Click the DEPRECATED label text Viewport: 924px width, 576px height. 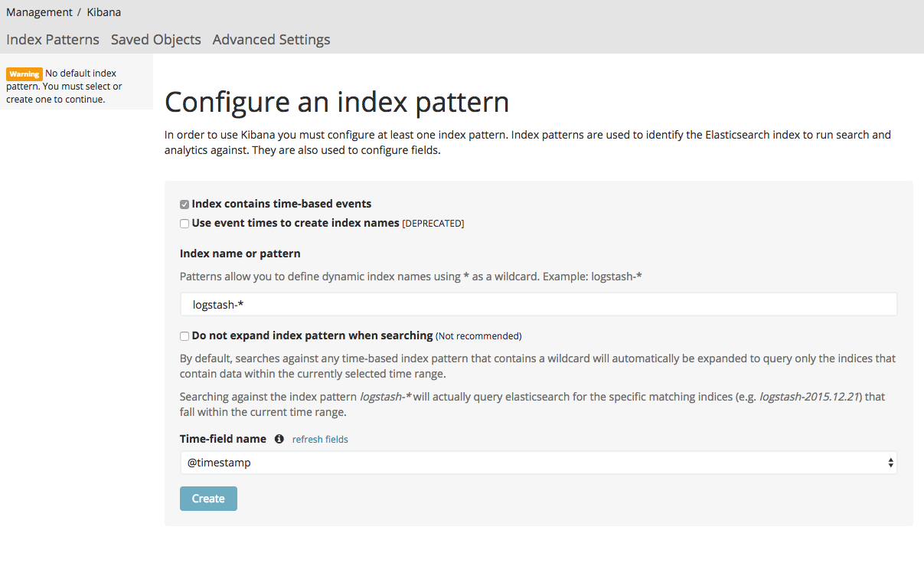point(433,224)
